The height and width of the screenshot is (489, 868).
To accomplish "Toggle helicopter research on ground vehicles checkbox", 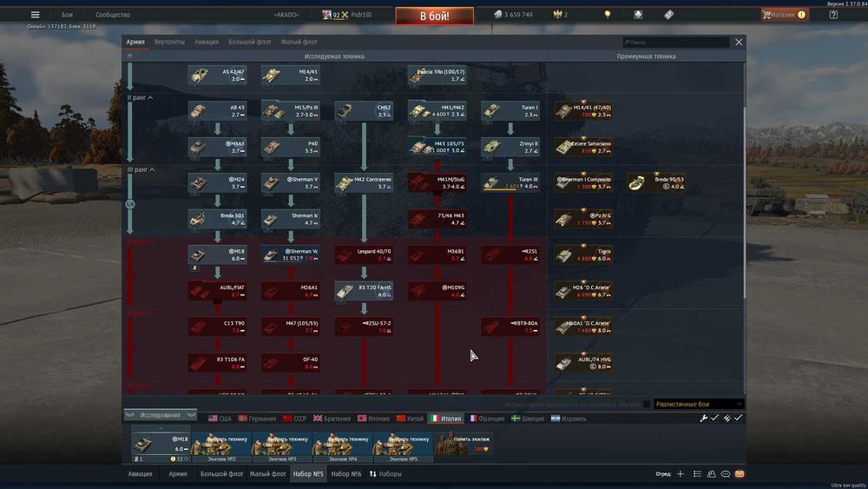I will point(647,404).
